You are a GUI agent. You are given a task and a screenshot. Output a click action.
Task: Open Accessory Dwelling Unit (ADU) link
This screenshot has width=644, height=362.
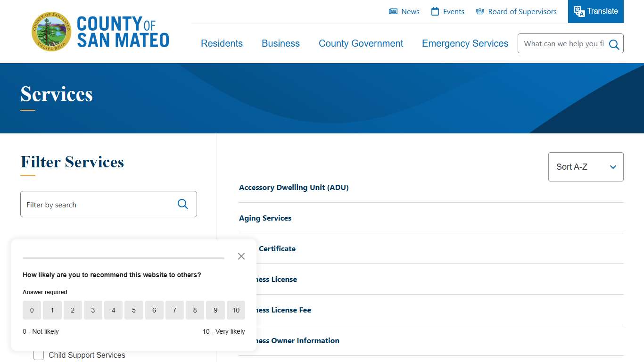(x=294, y=188)
